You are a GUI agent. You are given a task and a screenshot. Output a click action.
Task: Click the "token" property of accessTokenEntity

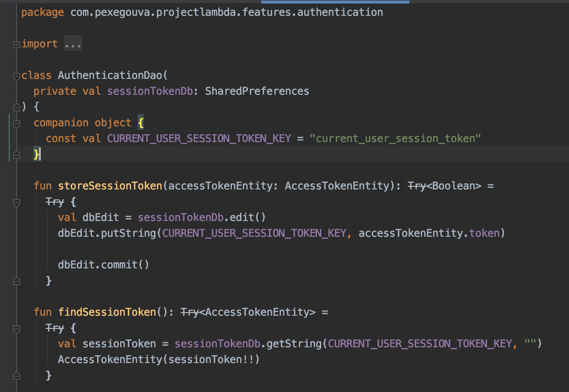coord(484,233)
